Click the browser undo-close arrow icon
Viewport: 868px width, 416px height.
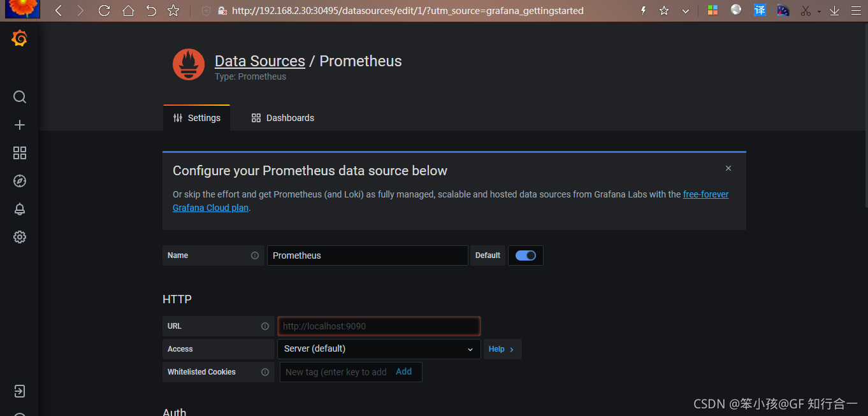[x=151, y=10]
